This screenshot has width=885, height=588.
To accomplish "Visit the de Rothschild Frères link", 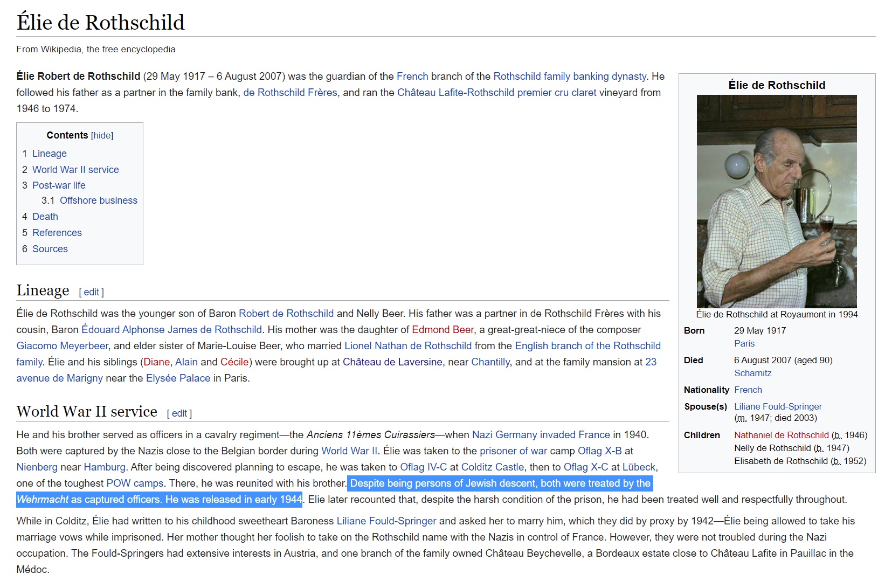I will point(291,93).
